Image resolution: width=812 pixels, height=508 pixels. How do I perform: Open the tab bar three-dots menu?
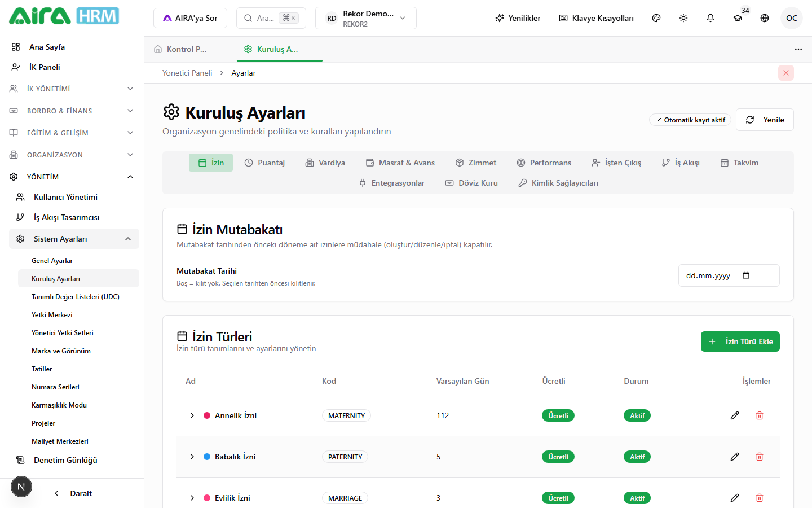[798, 49]
